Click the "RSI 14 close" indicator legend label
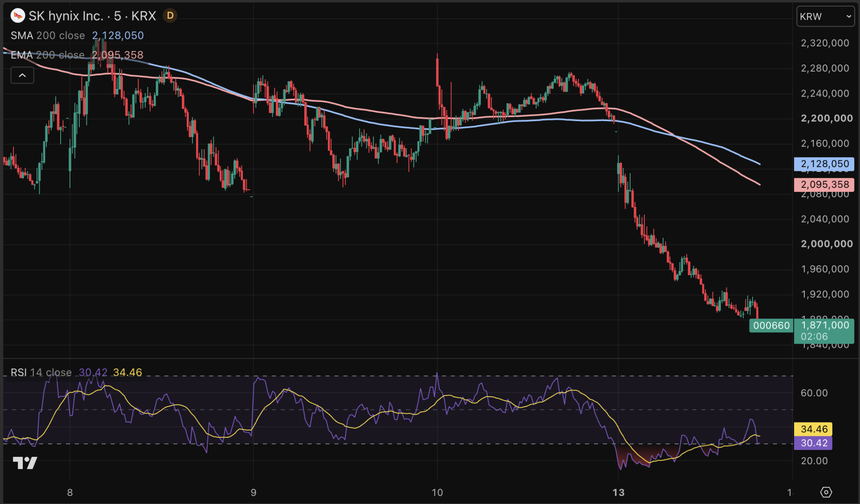Viewport: 860px width, 504px height. [x=41, y=372]
